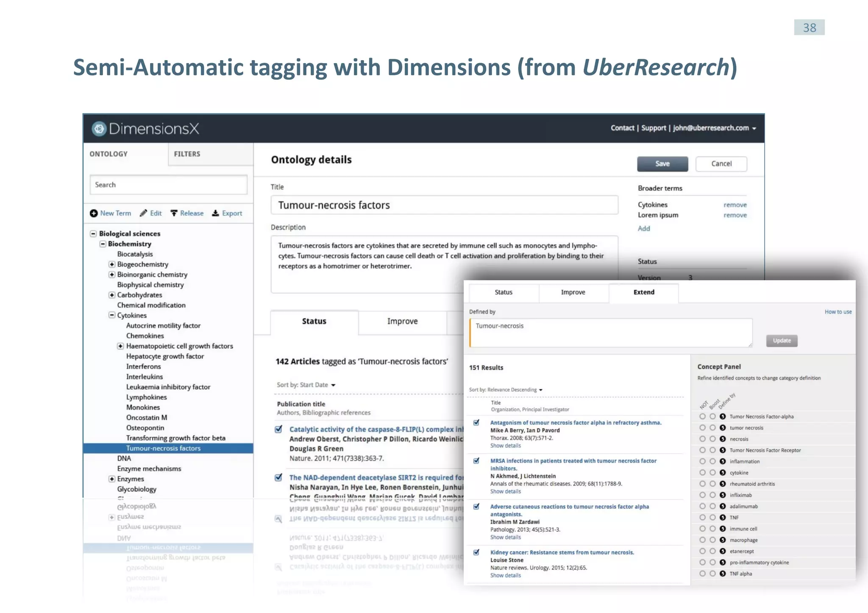Select Define by icon for necrosis concept
The width and height of the screenshot is (868, 613).
click(723, 439)
